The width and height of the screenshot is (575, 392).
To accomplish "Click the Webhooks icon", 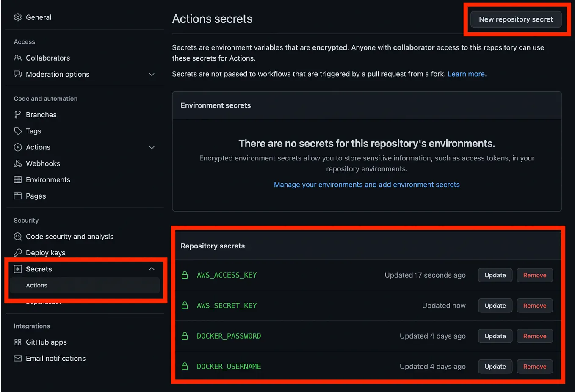I will tap(18, 163).
